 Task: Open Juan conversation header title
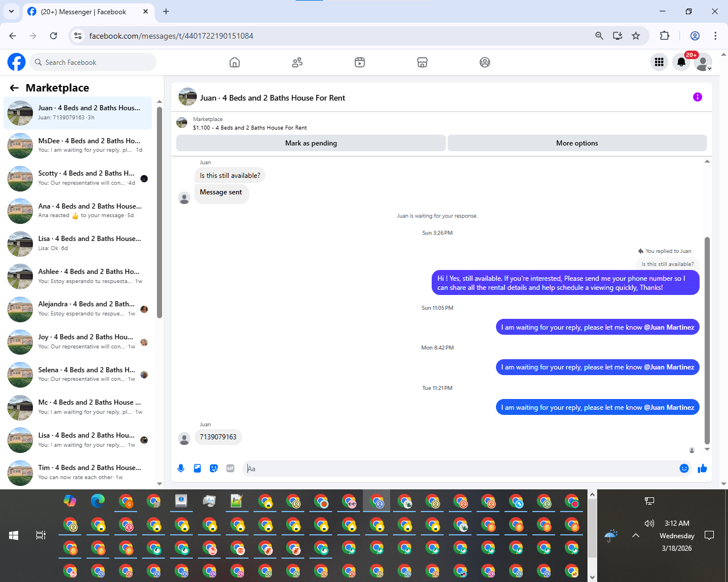click(x=272, y=98)
